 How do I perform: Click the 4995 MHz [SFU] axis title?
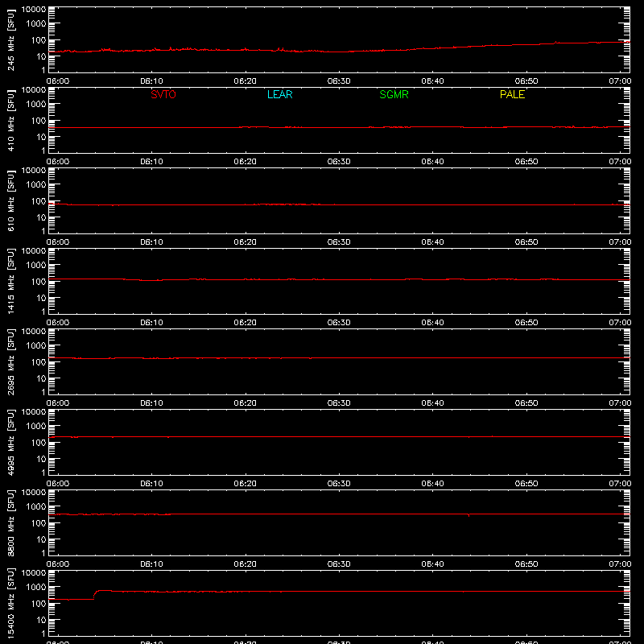10,442
